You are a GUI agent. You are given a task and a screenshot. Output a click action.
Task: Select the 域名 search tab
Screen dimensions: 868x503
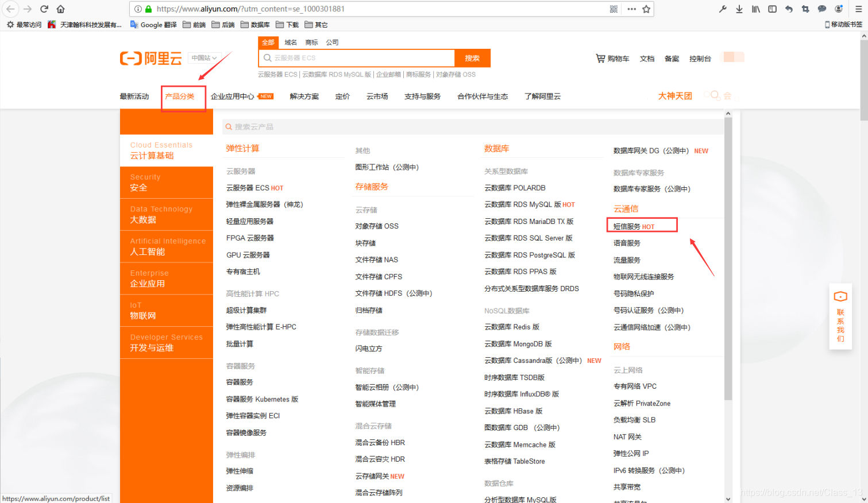(291, 42)
